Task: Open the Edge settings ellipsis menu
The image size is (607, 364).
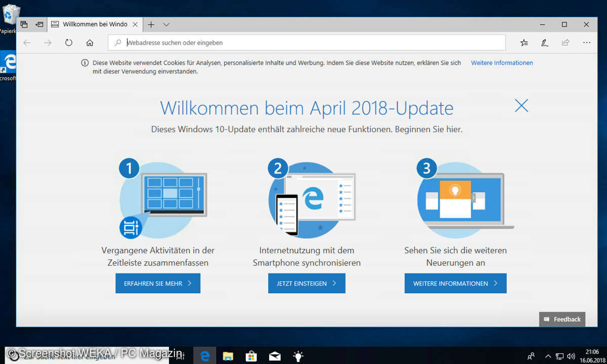Action: [x=587, y=43]
